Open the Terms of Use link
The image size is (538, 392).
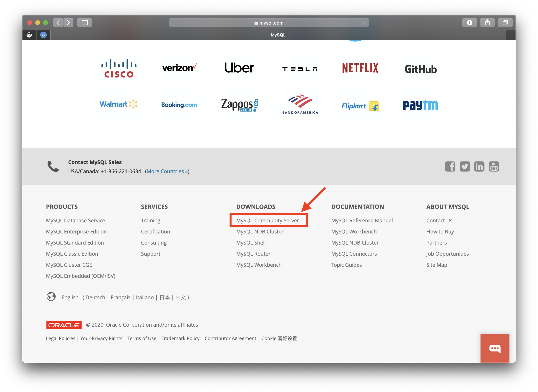coord(142,338)
